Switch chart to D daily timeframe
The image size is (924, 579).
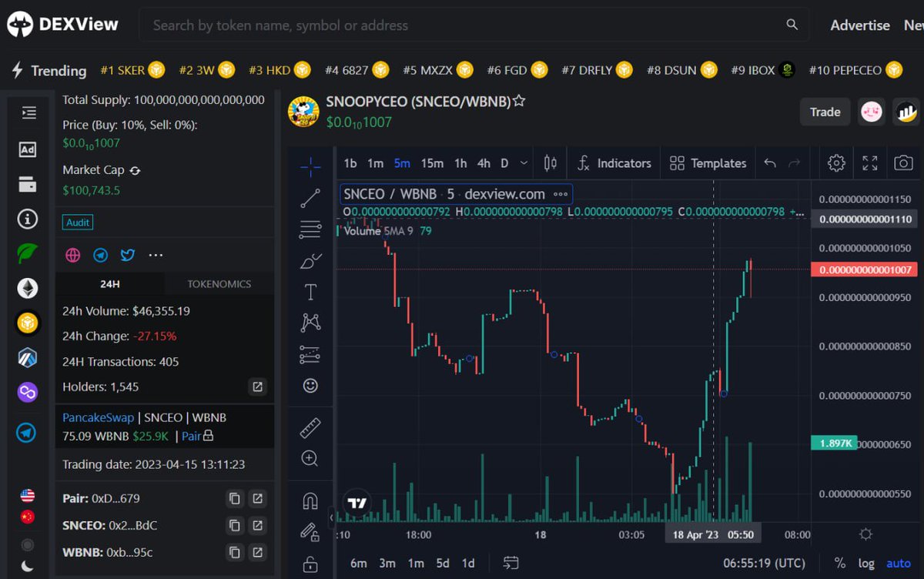point(505,162)
